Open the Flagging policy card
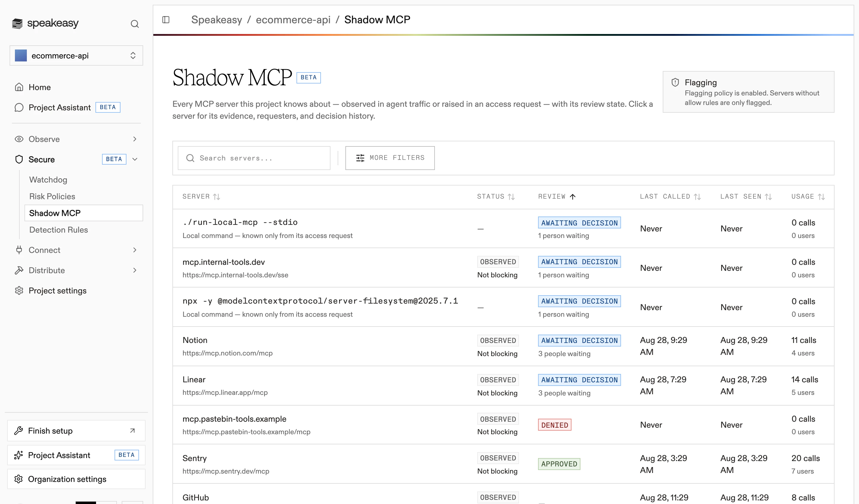 (x=749, y=92)
